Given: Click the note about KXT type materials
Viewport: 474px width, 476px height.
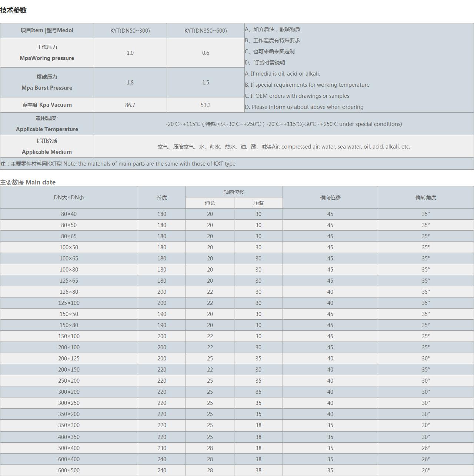Looking at the screenshot, I should (x=118, y=164).
